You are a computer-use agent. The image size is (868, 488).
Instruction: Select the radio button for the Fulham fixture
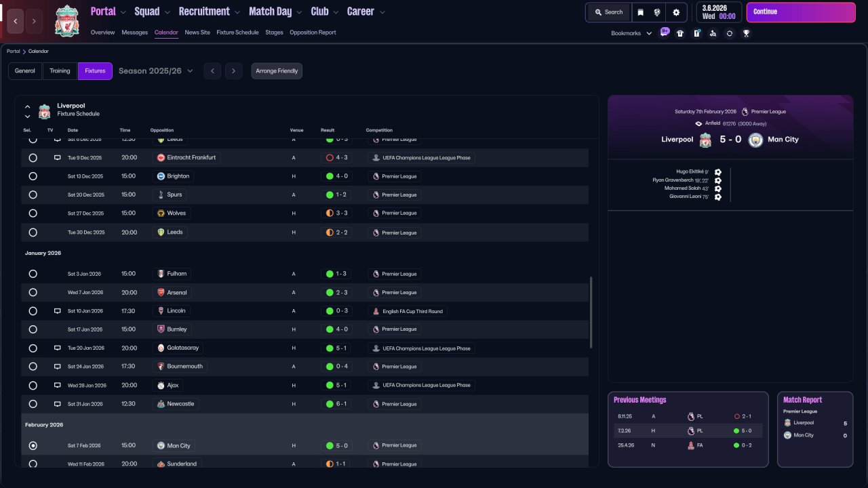point(33,274)
